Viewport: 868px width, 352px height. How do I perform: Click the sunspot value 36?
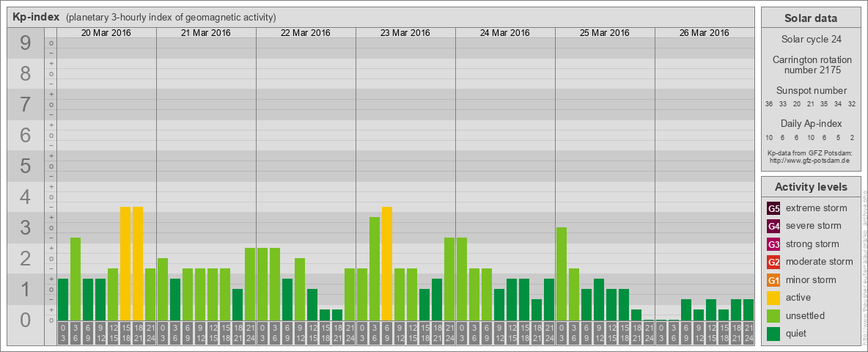[x=769, y=103]
